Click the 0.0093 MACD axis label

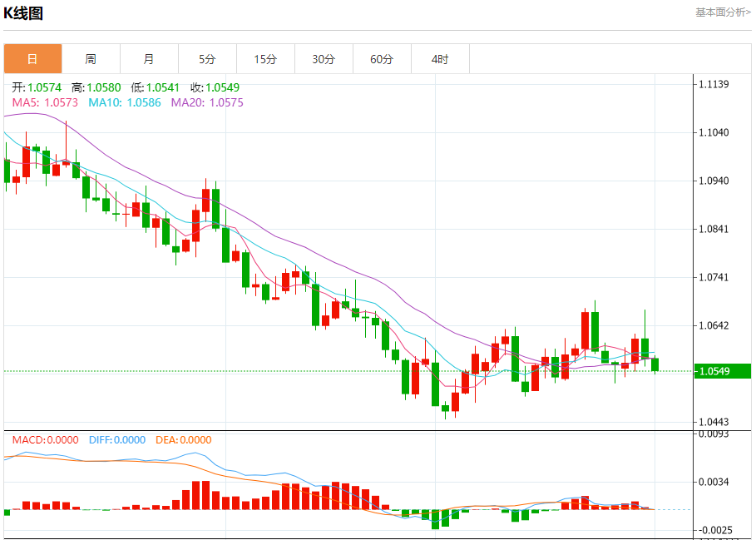pyautogui.click(x=714, y=434)
